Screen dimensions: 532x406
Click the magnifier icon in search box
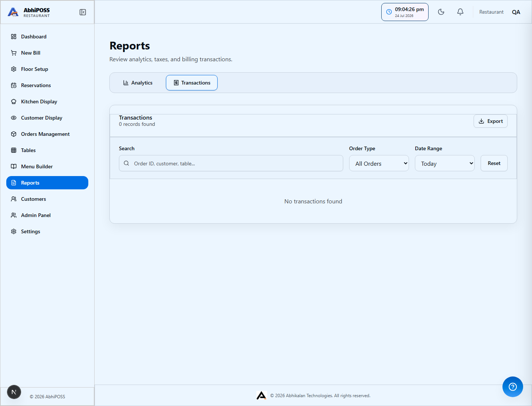point(126,163)
